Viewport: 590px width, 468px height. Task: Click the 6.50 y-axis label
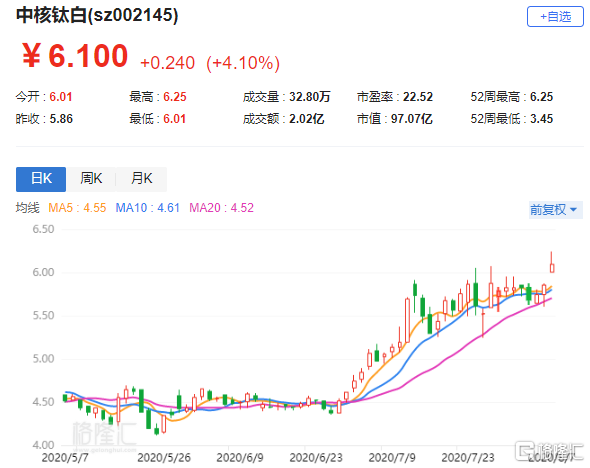coord(43,229)
